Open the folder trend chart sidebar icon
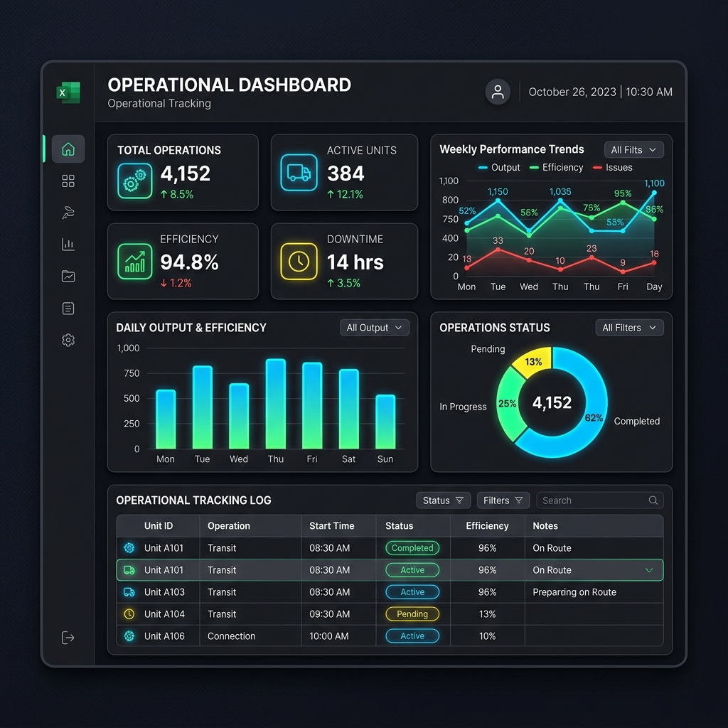 coord(68,277)
